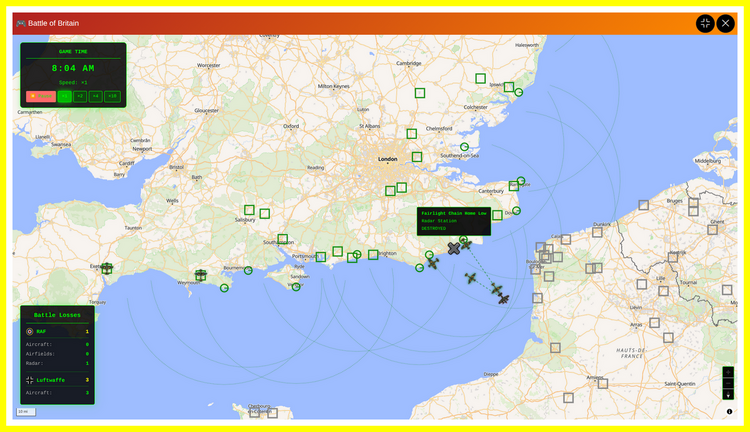Select fighter plane beside destroyed radar marker
This screenshot has height=432, width=750.
pyautogui.click(x=466, y=244)
